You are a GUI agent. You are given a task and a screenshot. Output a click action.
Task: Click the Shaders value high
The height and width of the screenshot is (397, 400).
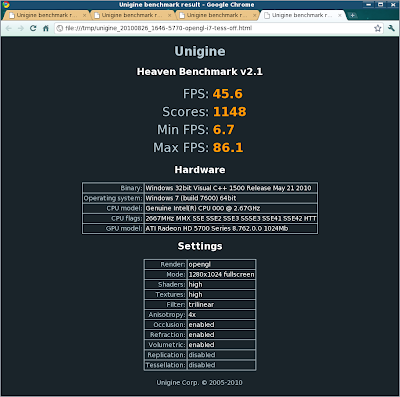coord(195,284)
